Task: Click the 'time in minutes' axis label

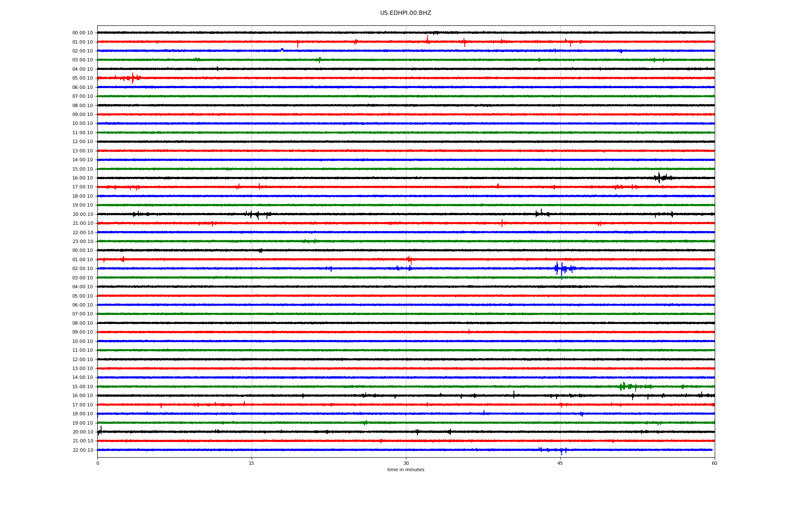Action: tap(405, 470)
